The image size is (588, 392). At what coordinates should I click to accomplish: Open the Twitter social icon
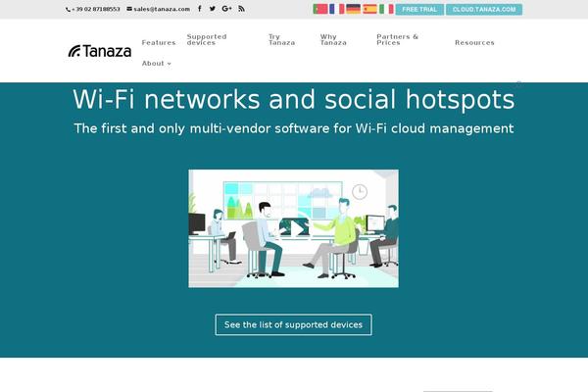coord(213,9)
